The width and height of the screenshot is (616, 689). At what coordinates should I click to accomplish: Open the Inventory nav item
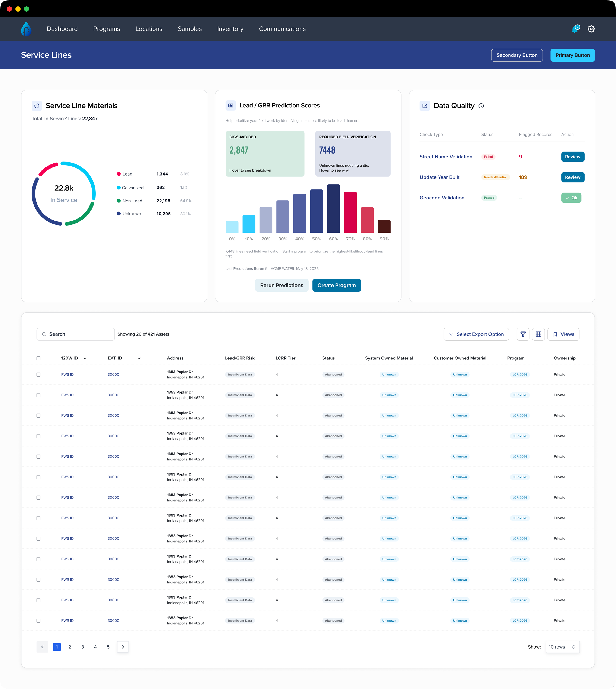point(230,29)
